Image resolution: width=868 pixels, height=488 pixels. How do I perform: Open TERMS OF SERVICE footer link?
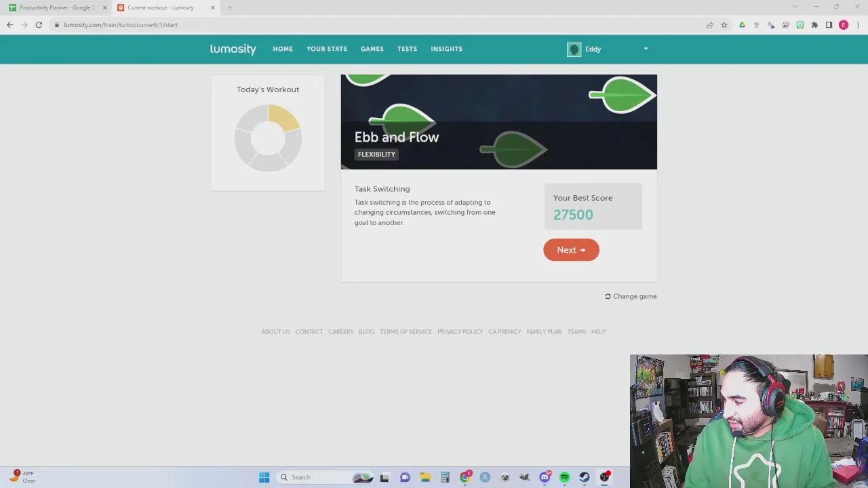(x=406, y=332)
